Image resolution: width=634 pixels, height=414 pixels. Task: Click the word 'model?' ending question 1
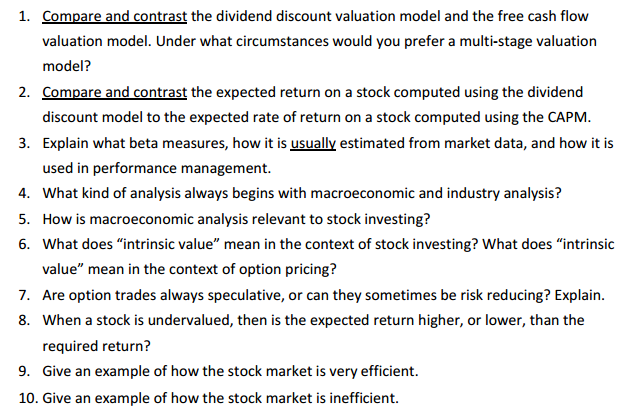(x=67, y=66)
